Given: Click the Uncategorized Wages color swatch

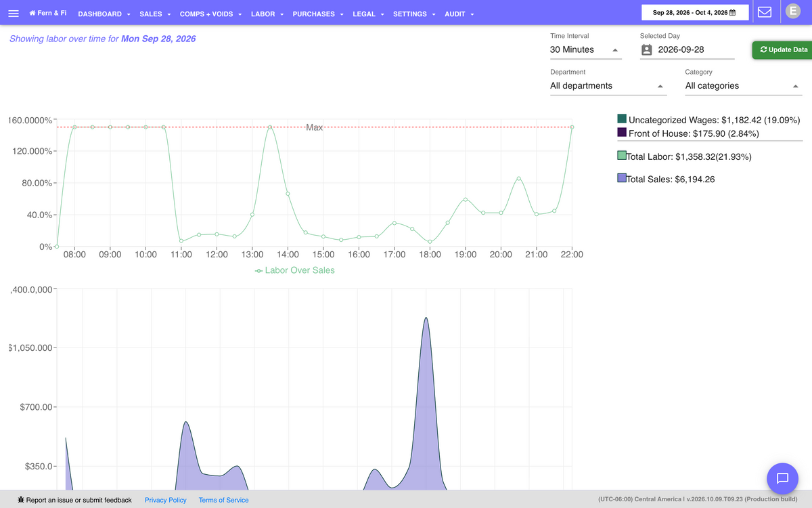Looking at the screenshot, I should tap(622, 119).
